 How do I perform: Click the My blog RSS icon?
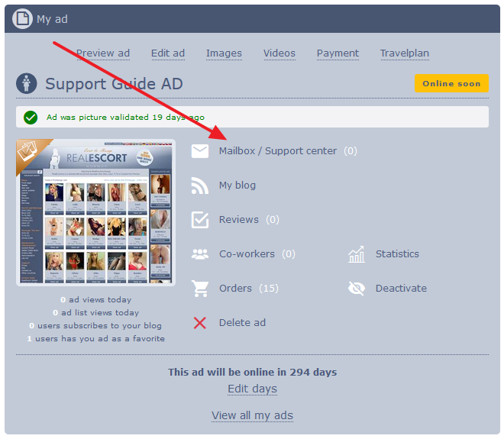click(x=200, y=186)
